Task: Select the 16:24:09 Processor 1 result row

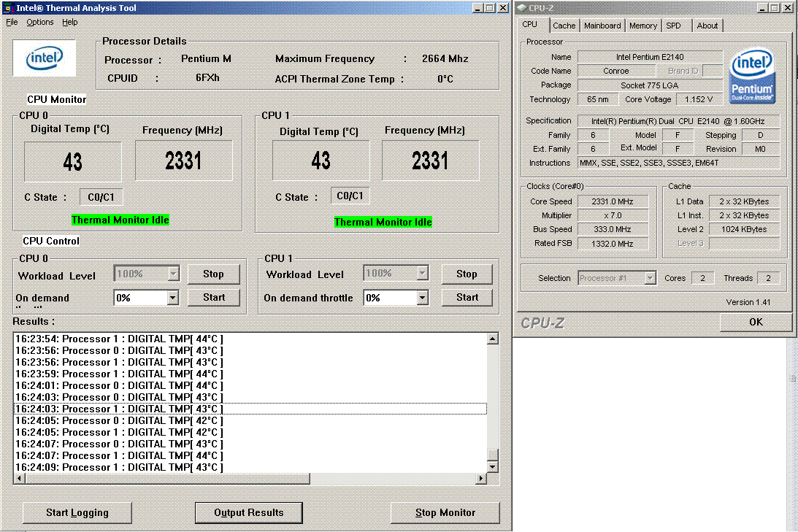Action: [x=250, y=467]
